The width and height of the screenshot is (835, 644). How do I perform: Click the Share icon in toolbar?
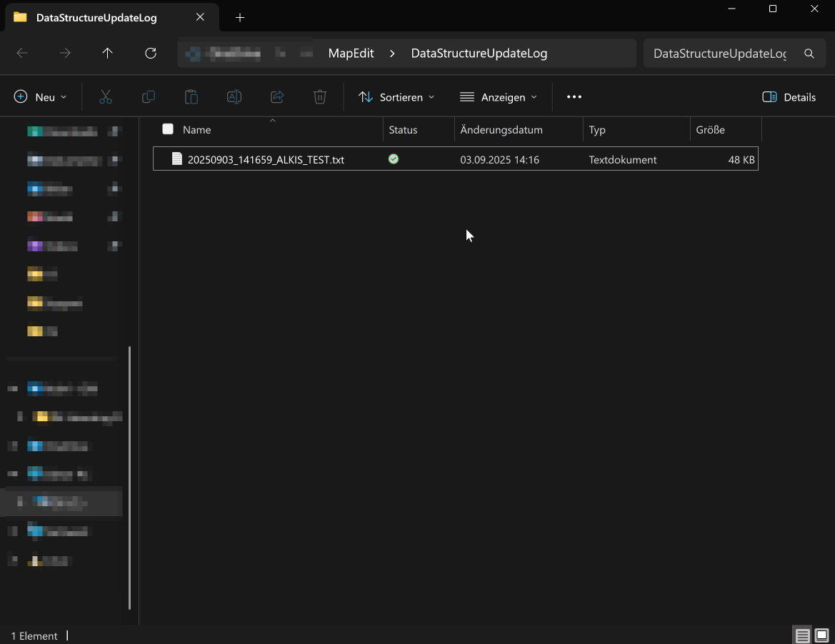point(277,97)
